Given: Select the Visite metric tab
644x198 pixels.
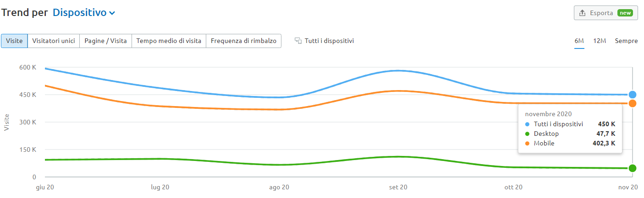Looking at the screenshot, I should coord(14,41).
